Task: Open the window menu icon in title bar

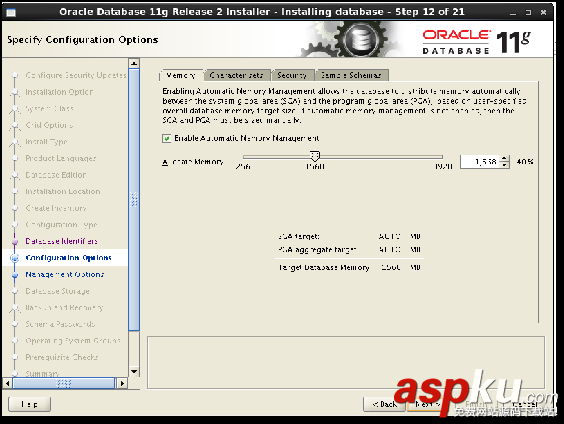Action: [x=11, y=13]
